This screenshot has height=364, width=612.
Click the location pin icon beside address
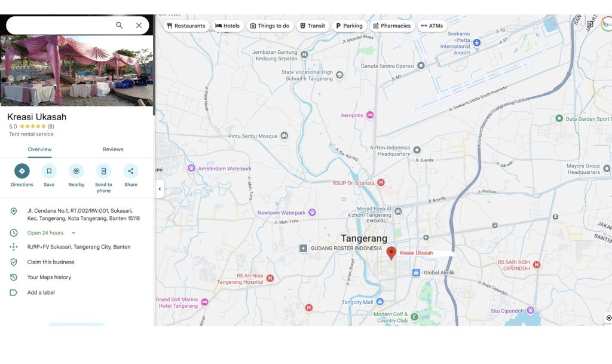coord(14,212)
